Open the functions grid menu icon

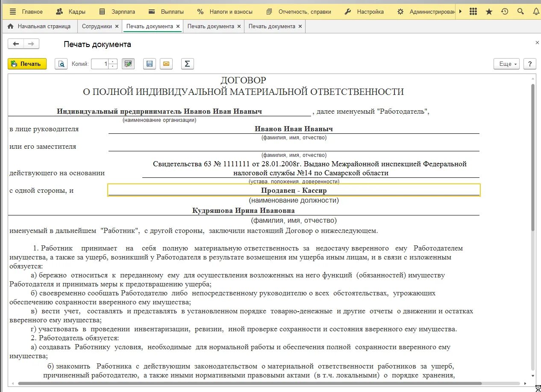[473, 12]
